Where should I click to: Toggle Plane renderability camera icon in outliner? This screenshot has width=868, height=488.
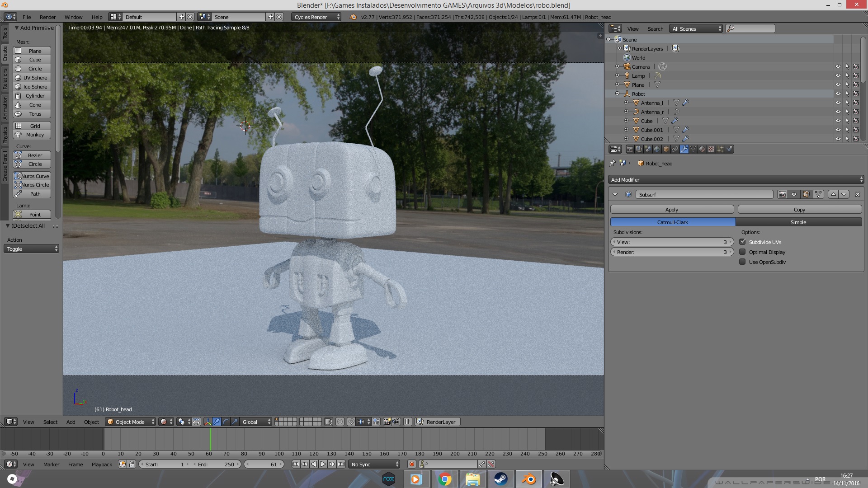click(856, 84)
